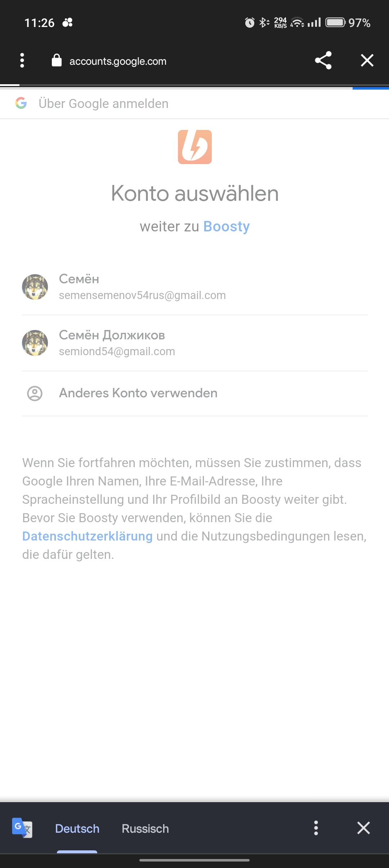Viewport: 389px width, 868px height.
Task: Tap the padlock site security icon
Action: click(57, 60)
